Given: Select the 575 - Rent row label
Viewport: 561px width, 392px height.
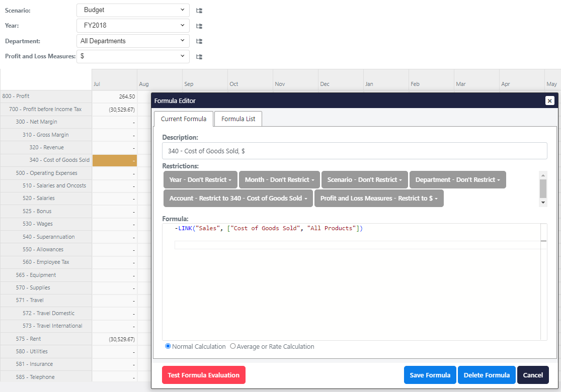Looking at the screenshot, I should (x=28, y=339).
